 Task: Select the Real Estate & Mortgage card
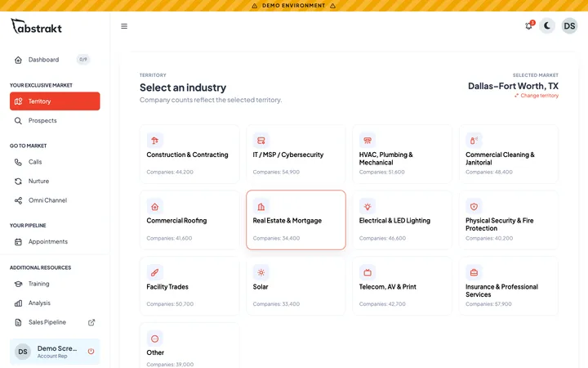(x=296, y=220)
